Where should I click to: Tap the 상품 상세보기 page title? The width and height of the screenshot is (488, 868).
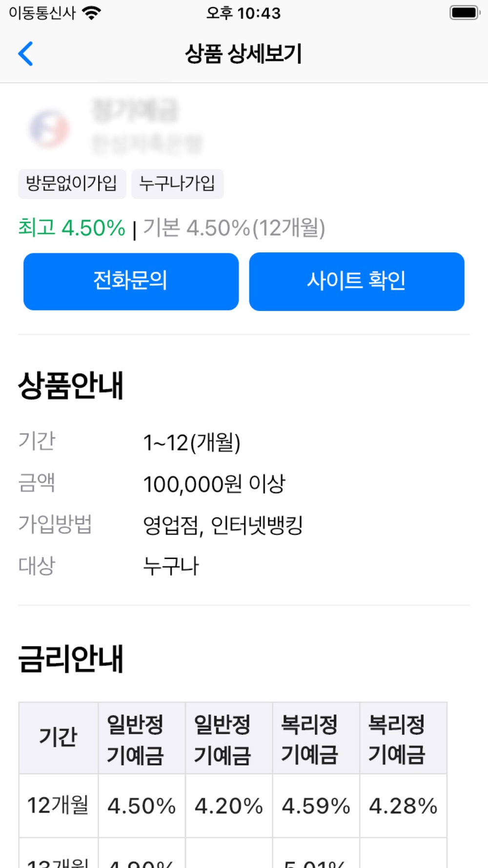click(x=243, y=53)
